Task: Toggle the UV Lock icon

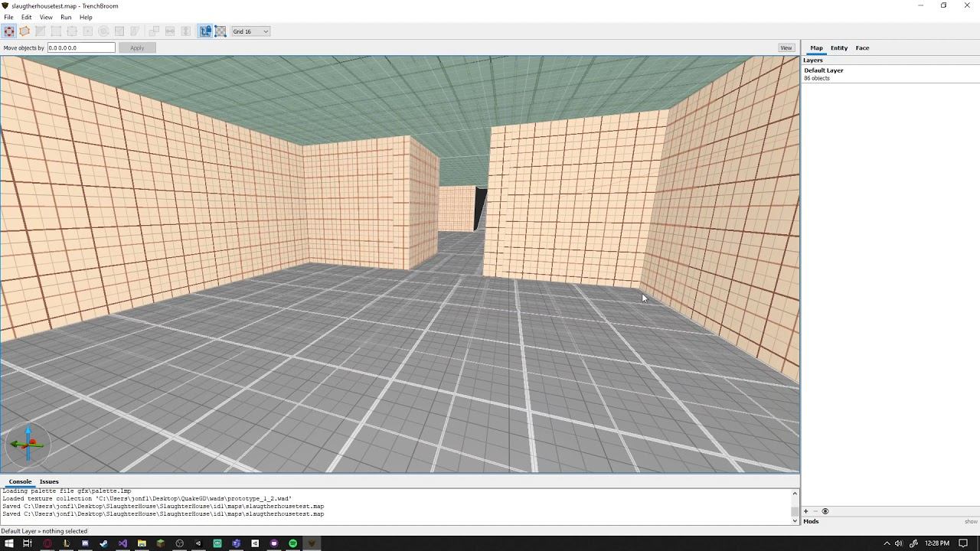Action: (x=220, y=31)
